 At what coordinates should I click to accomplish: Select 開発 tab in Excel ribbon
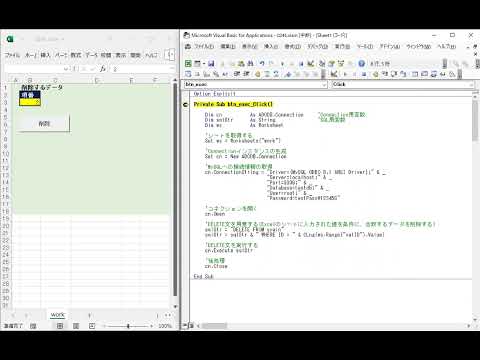click(135, 55)
